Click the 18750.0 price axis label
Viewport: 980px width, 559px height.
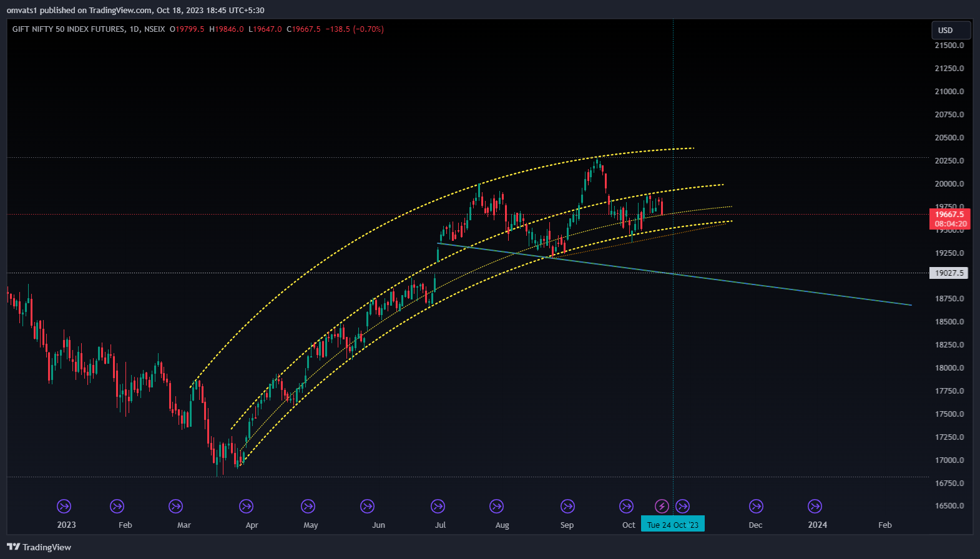(x=949, y=299)
